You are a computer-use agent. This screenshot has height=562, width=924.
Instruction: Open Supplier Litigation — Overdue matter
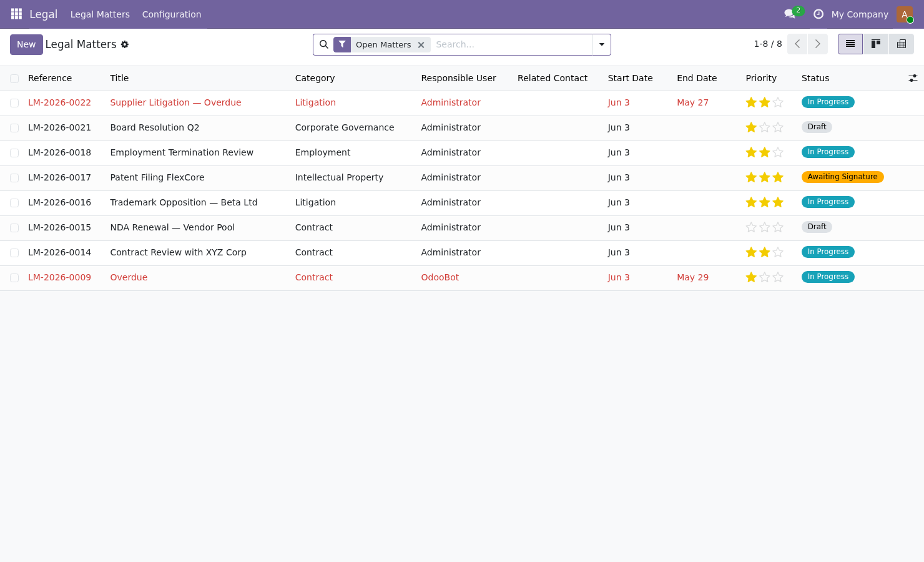coord(175,102)
